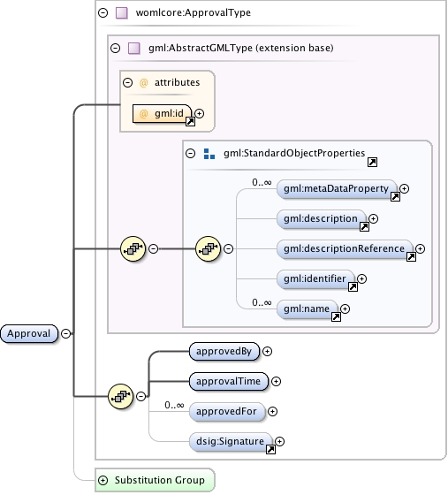448x495 pixels.
Task: Select the gml:id attribute box
Action: click(163, 114)
